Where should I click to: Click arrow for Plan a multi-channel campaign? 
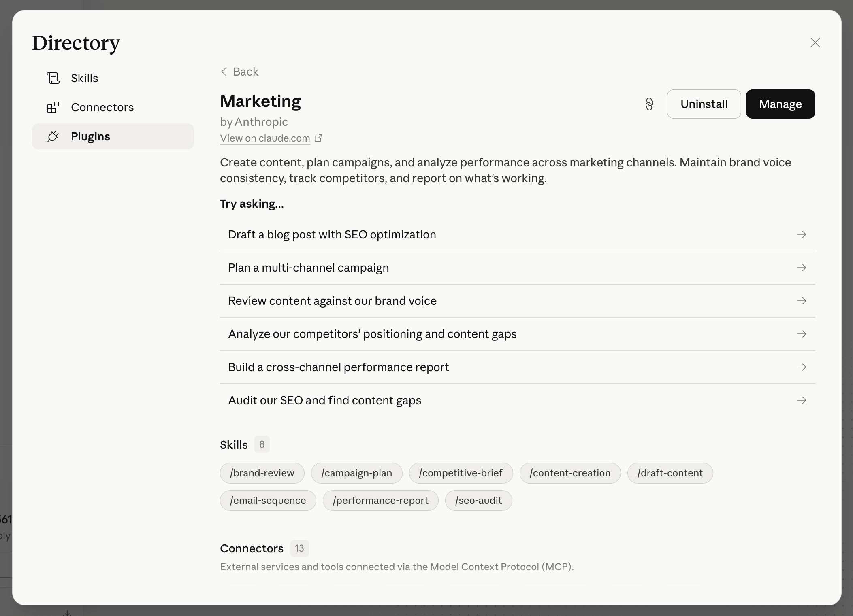[802, 268]
